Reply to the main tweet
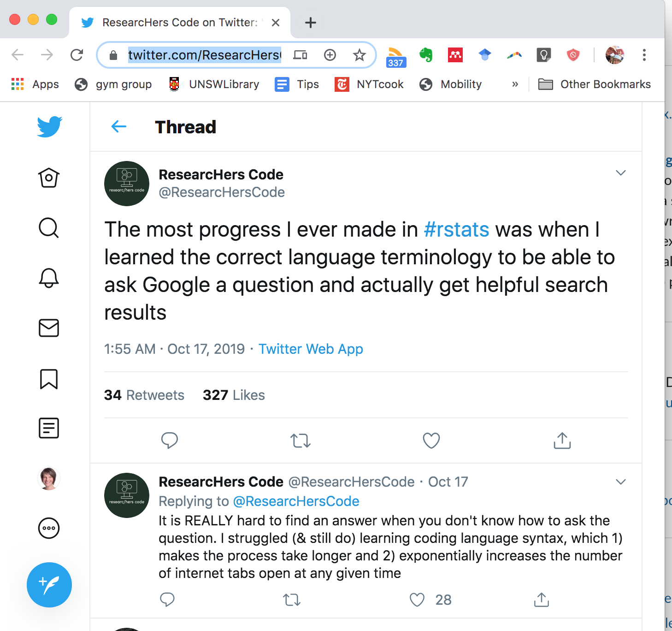Screen dimensions: 672x631 (170, 441)
